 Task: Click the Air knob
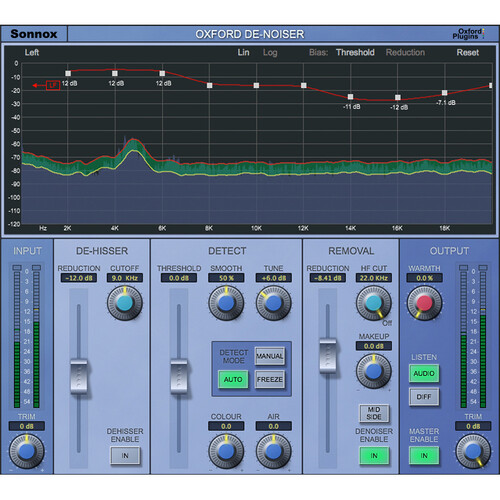273,451
